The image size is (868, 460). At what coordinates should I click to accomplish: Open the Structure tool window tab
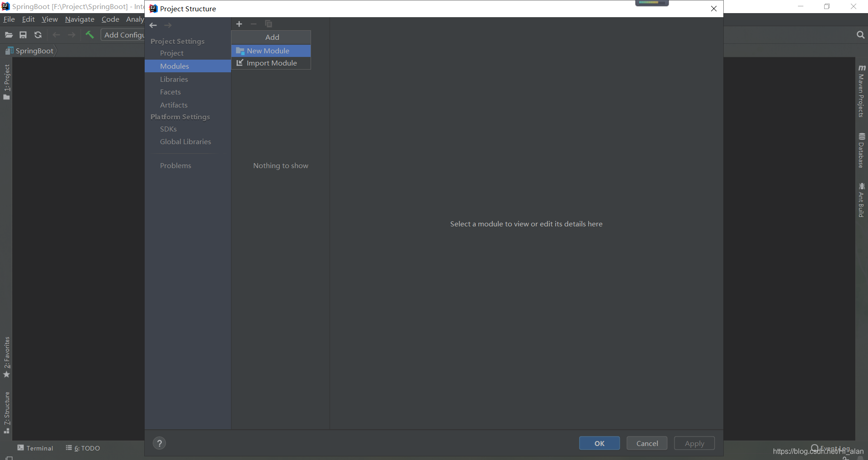coord(6,412)
